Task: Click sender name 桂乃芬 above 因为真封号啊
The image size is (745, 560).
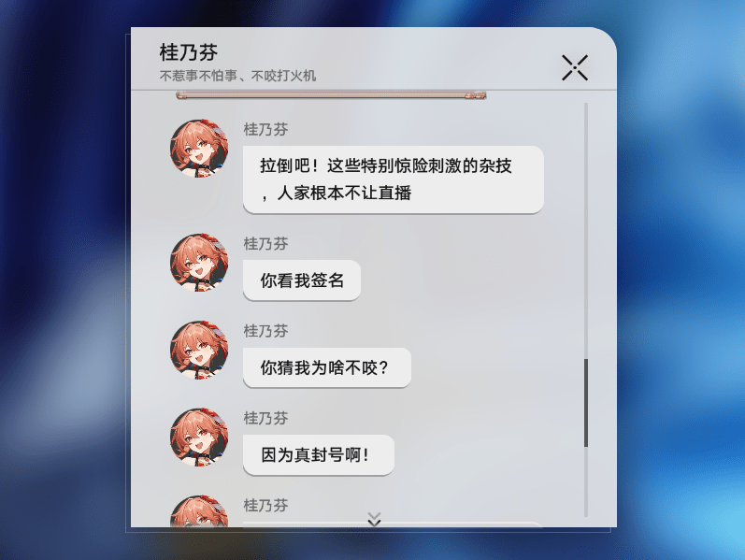Action: tap(266, 418)
